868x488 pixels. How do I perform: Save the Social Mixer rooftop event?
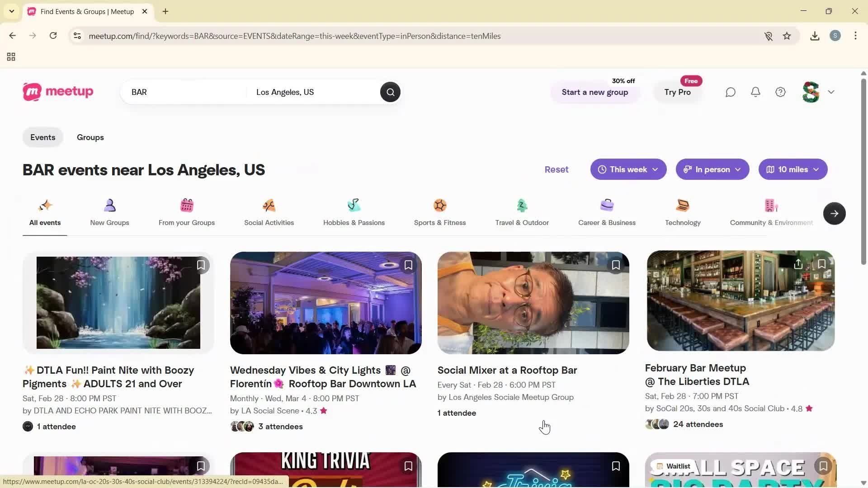615,265
